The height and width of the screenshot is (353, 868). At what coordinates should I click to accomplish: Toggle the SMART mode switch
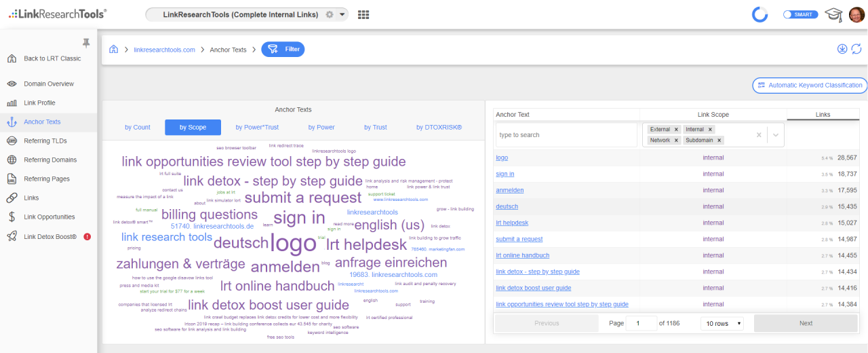[800, 14]
